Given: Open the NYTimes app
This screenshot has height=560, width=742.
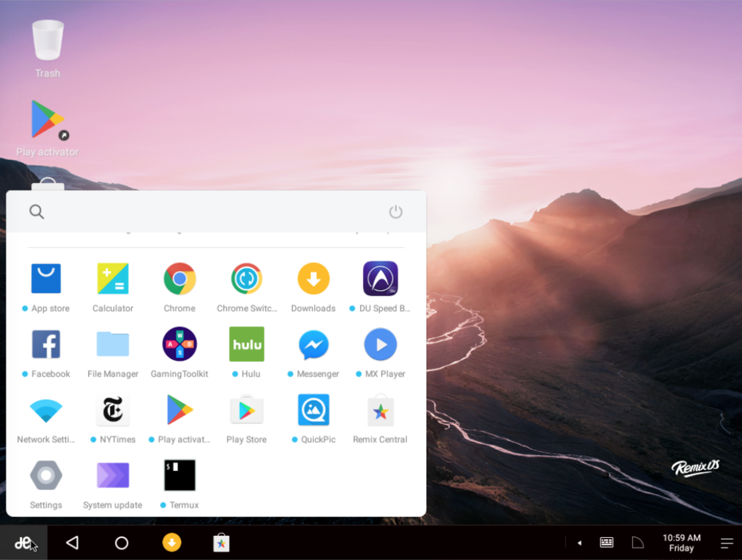Looking at the screenshot, I should point(113,410).
